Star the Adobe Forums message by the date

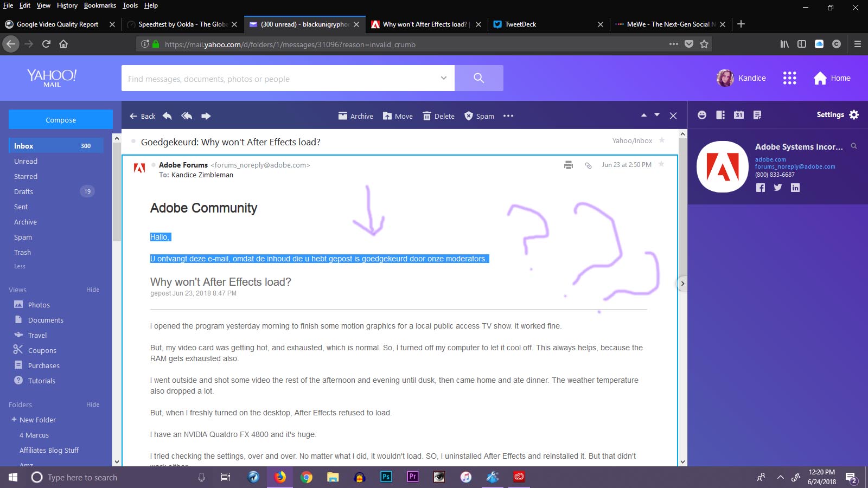[661, 164]
